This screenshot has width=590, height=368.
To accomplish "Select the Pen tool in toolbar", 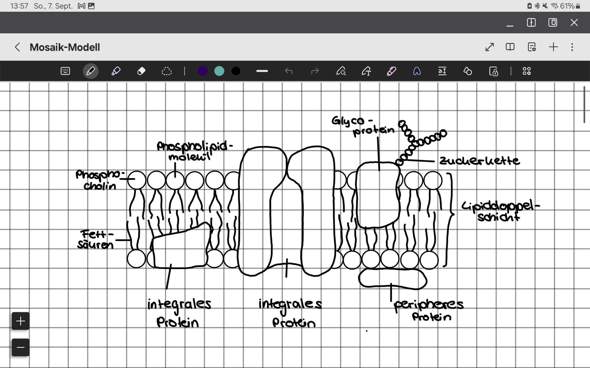I will tap(90, 71).
